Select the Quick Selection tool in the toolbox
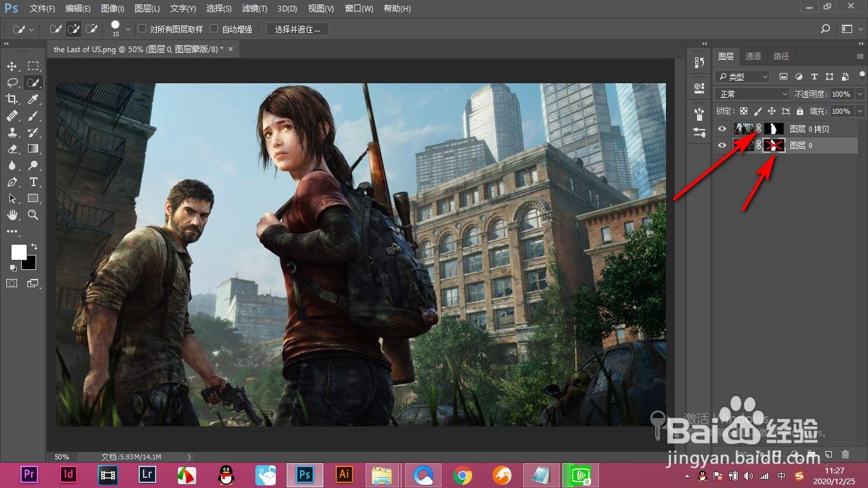This screenshot has width=868, height=488. [x=33, y=83]
